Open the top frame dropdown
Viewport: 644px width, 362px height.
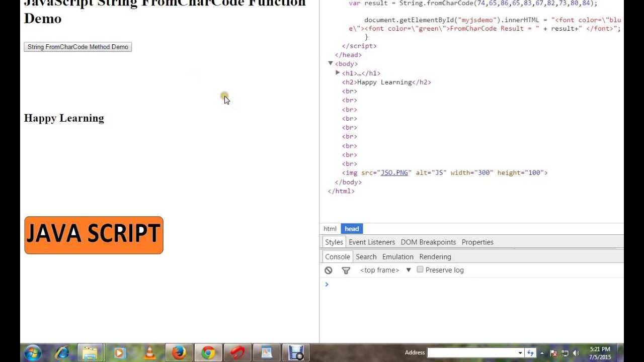pyautogui.click(x=385, y=270)
